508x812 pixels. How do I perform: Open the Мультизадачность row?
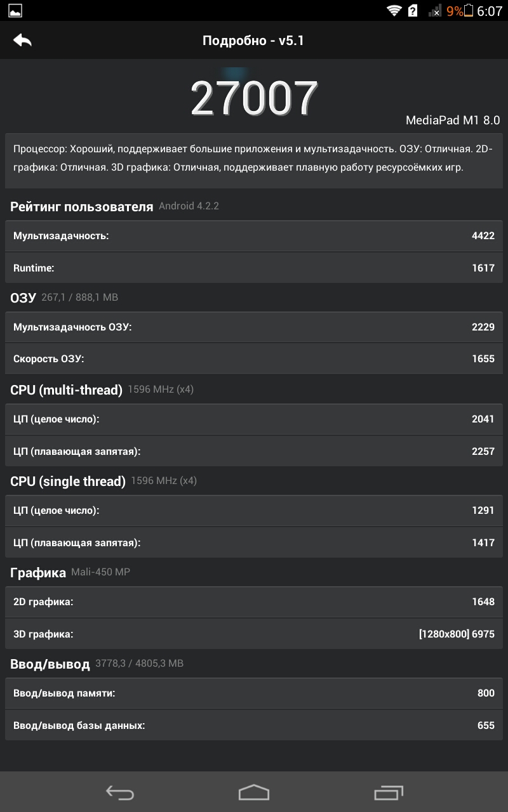(254, 236)
